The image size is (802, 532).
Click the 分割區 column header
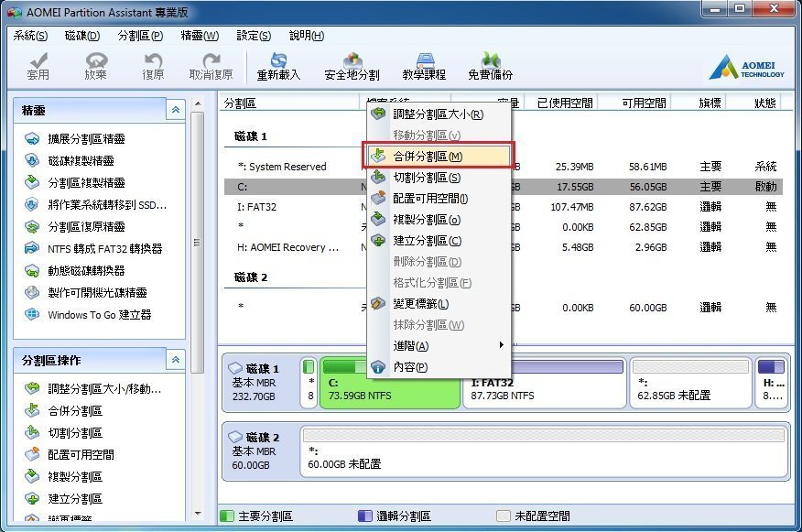coord(291,103)
